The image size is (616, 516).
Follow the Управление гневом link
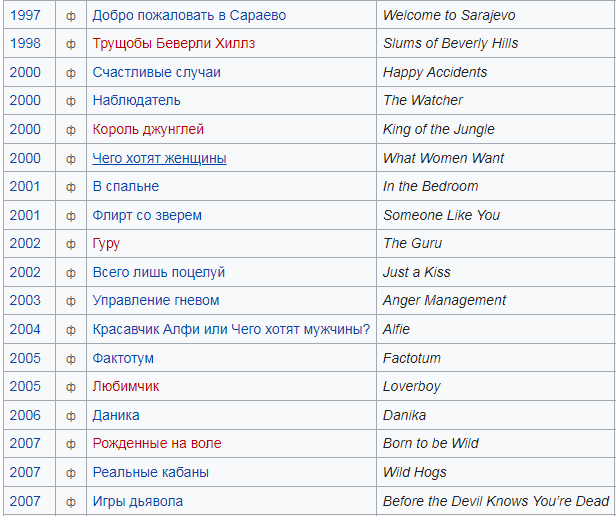pyautogui.click(x=156, y=301)
